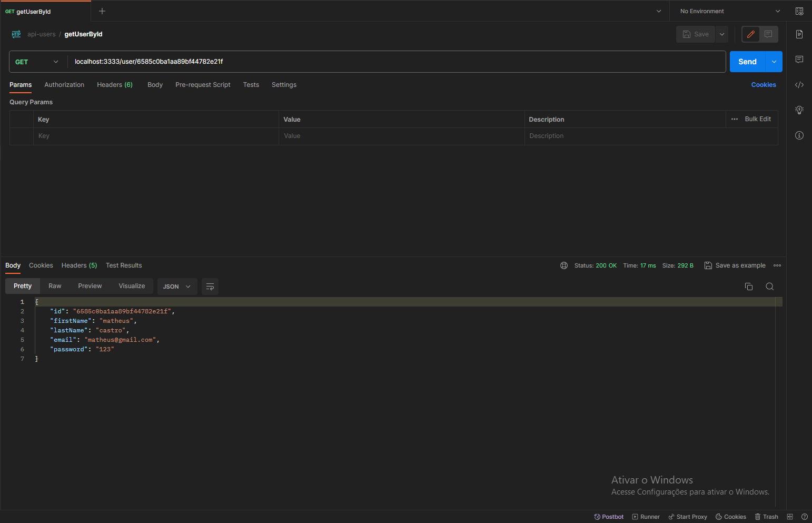
Task: Open the Settings tab
Action: (x=284, y=85)
